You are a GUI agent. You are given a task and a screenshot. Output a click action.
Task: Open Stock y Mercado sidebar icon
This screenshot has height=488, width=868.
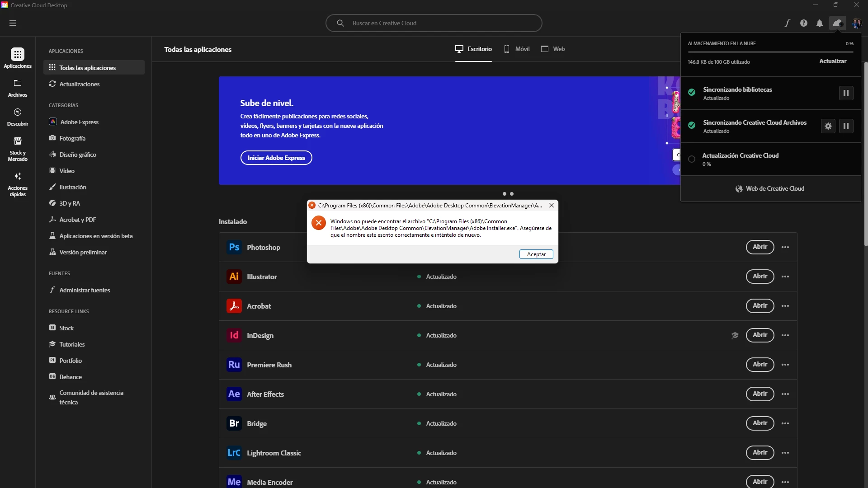[x=18, y=149]
